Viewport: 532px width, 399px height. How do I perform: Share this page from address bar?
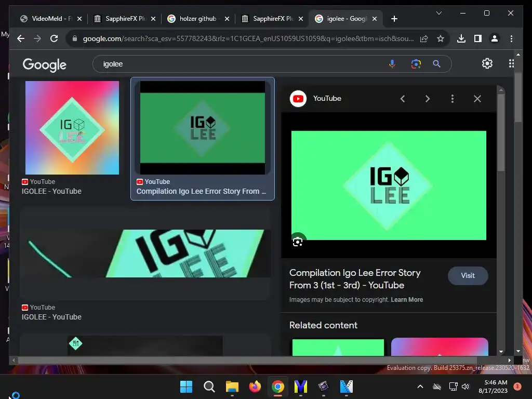pos(424,38)
